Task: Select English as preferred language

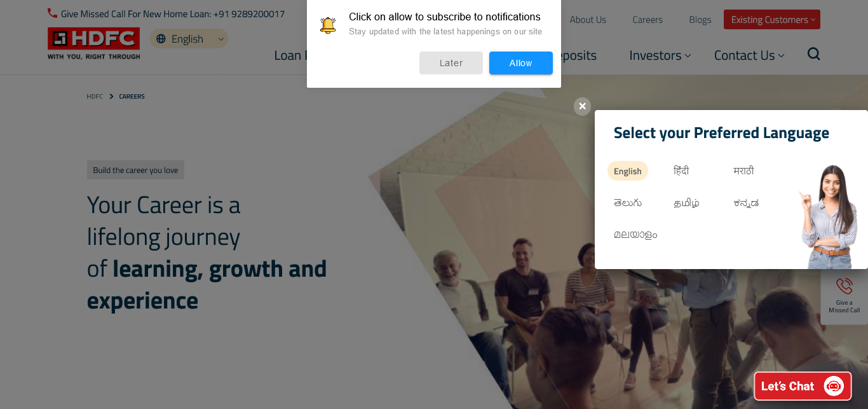Action: [628, 171]
